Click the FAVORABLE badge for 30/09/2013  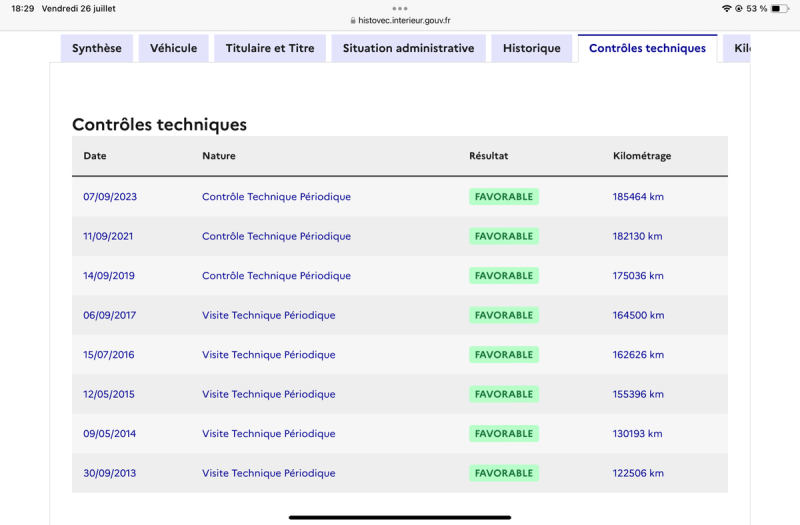pos(504,473)
